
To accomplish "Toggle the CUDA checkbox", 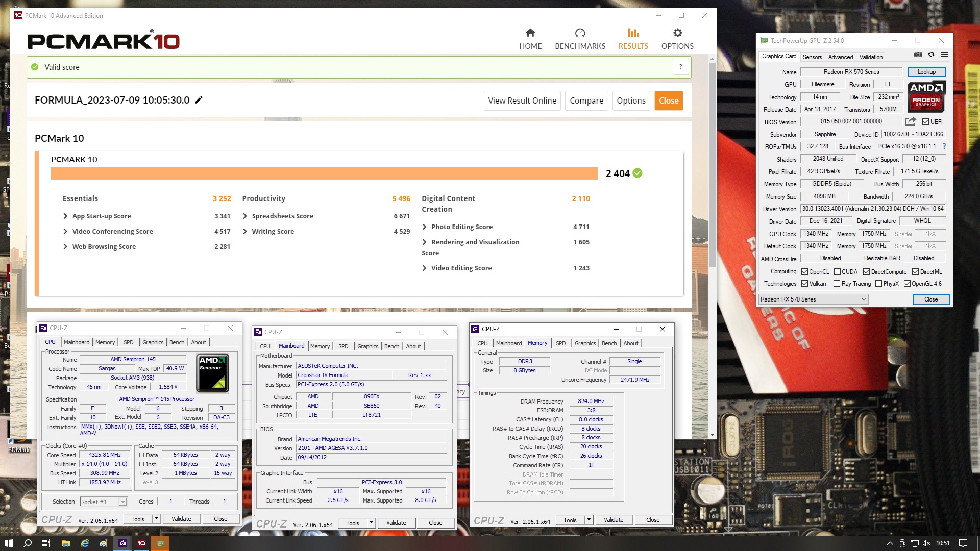I will coord(837,272).
